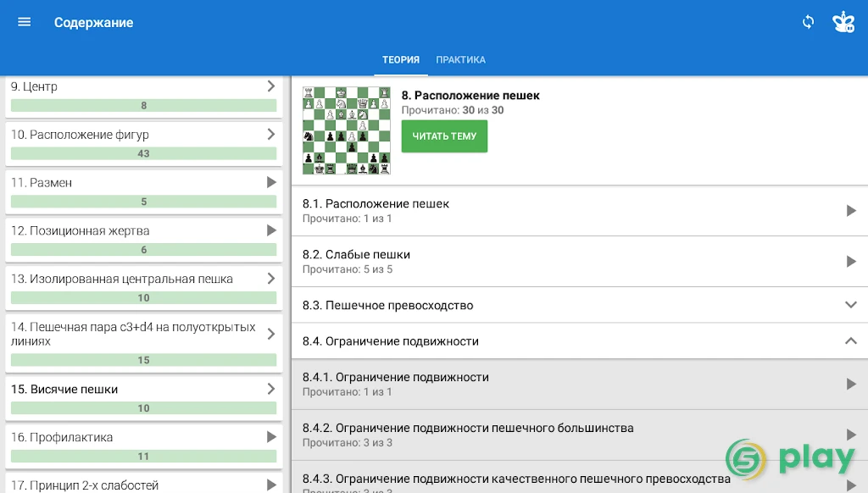Open chapter 12. Позиционная жертва play arrow
The image size is (868, 493).
click(x=271, y=230)
